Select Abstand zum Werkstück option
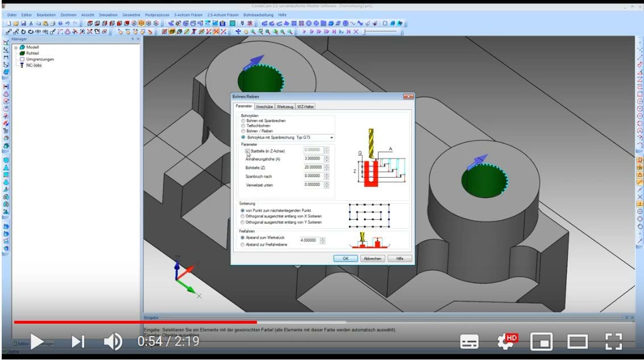Viewport: 644px width, 360px height. [242, 238]
